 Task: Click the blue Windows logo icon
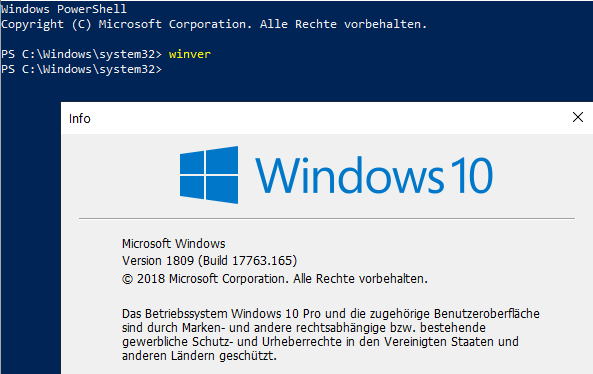pos(209,175)
